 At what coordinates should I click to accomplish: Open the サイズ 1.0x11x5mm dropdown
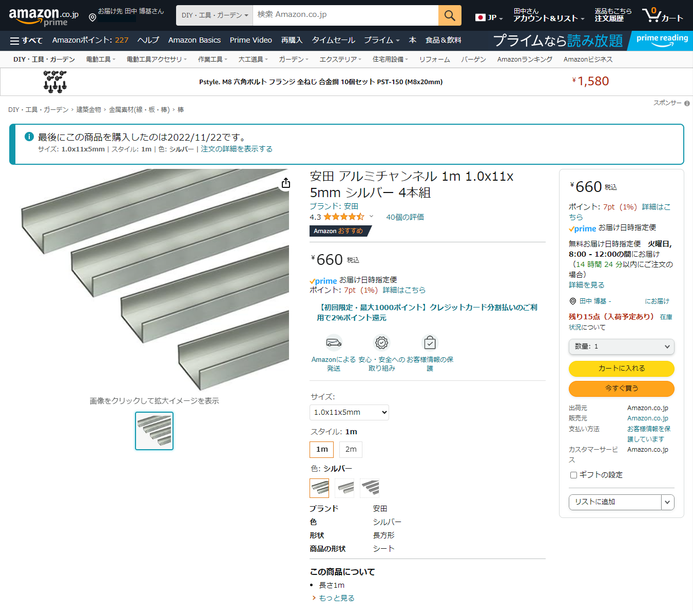click(x=349, y=412)
